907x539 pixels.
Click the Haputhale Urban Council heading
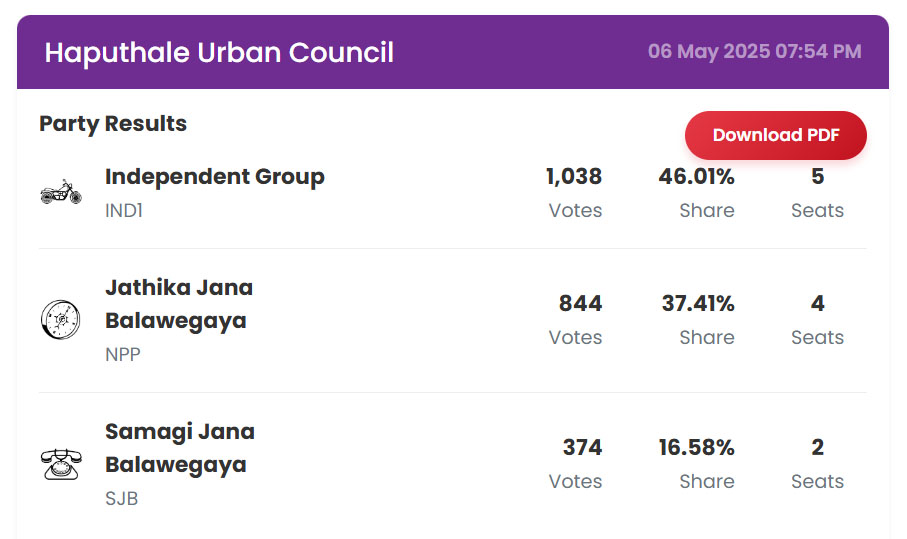[x=219, y=53]
